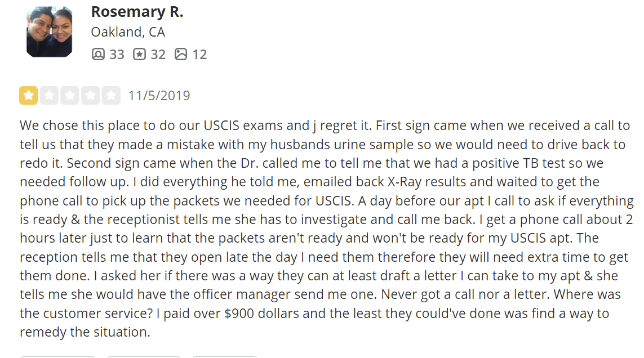Click the first line of the review text
Screen dimensions: 644x358
click(x=325, y=126)
